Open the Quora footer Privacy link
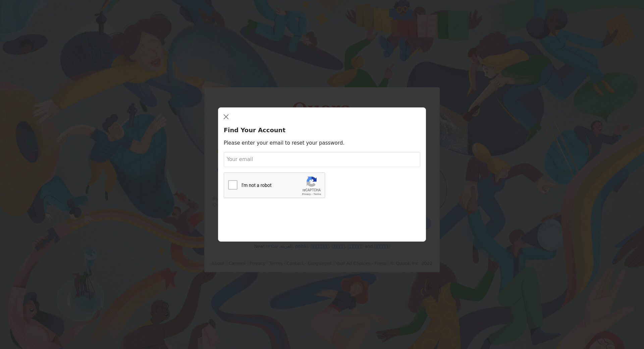The height and width of the screenshot is (349, 644). [x=257, y=263]
